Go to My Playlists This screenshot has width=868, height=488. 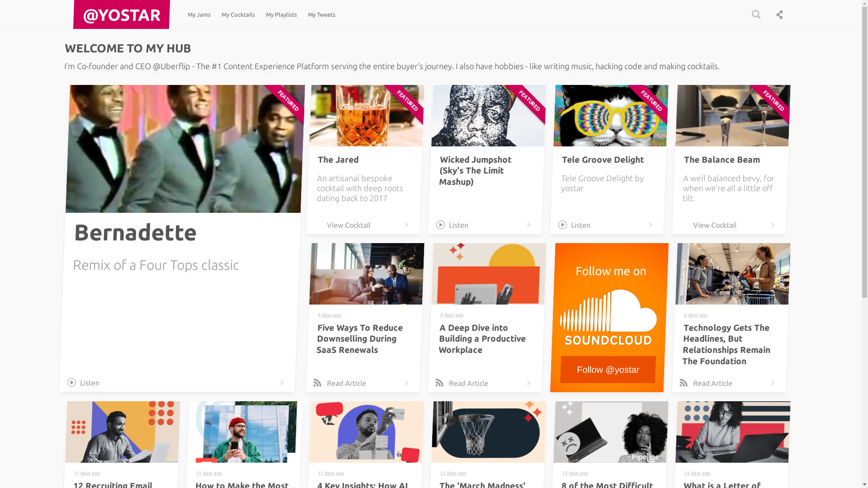(281, 14)
